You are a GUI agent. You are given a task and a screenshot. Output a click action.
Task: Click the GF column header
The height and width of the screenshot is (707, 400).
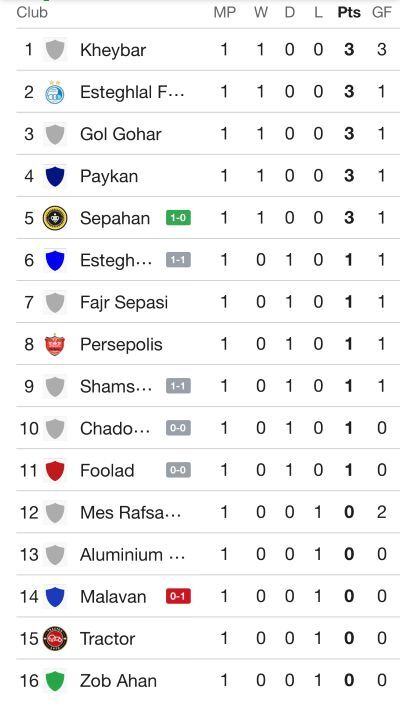(x=382, y=12)
